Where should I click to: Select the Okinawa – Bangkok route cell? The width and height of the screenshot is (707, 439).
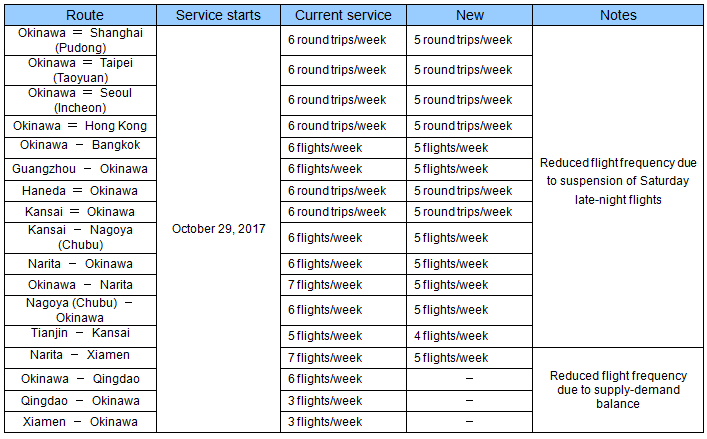click(x=80, y=146)
